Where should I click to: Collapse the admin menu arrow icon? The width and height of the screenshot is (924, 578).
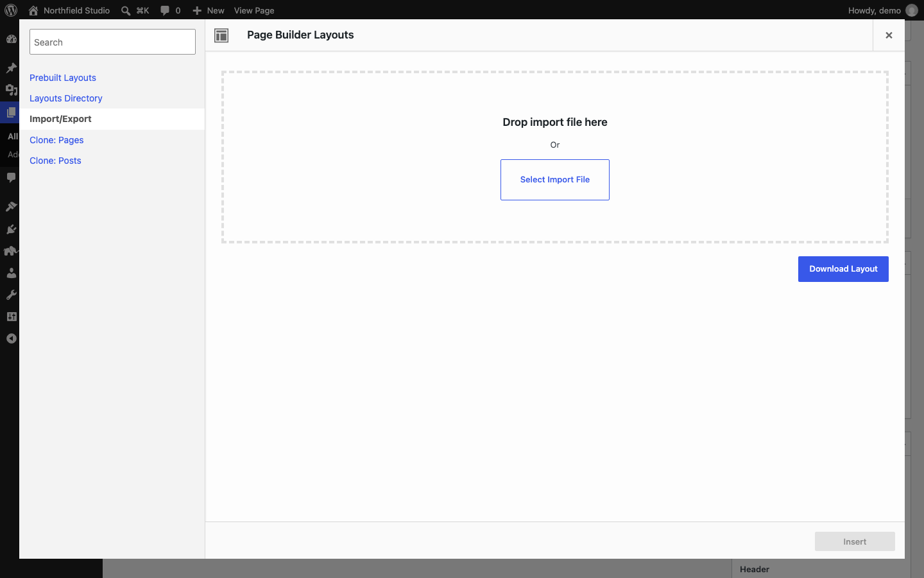(x=11, y=338)
